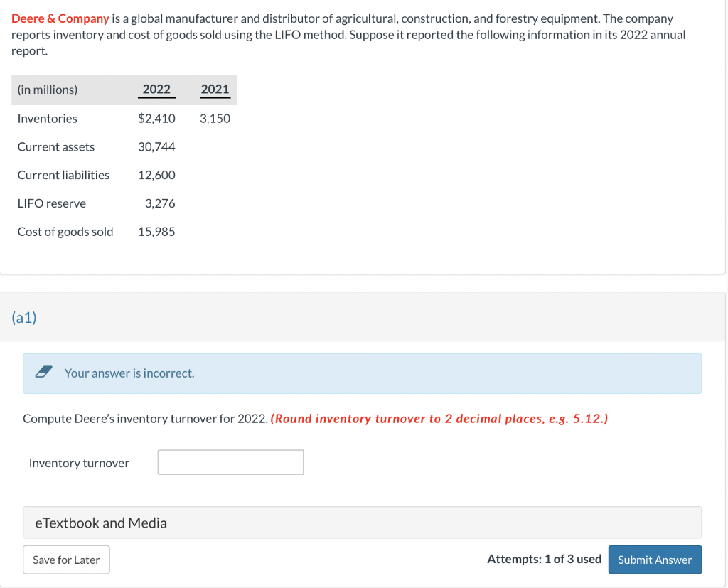Image resolution: width=728 pixels, height=588 pixels.
Task: Select the 2022 column header
Action: click(x=156, y=89)
